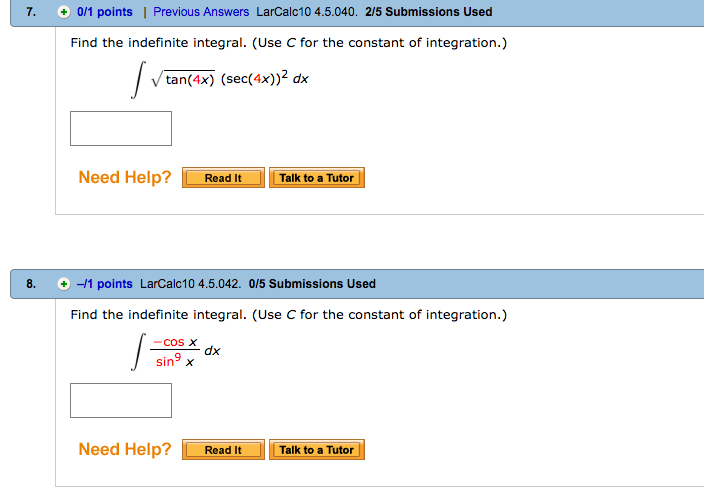Viewport: 704px width, 496px height.
Task: View Previous Answers for question 7
Action: pyautogui.click(x=201, y=12)
